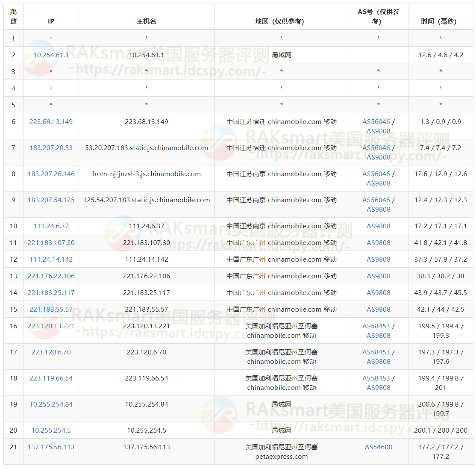Open IP link 111.24.14.142
476x469 pixels.
point(51,260)
